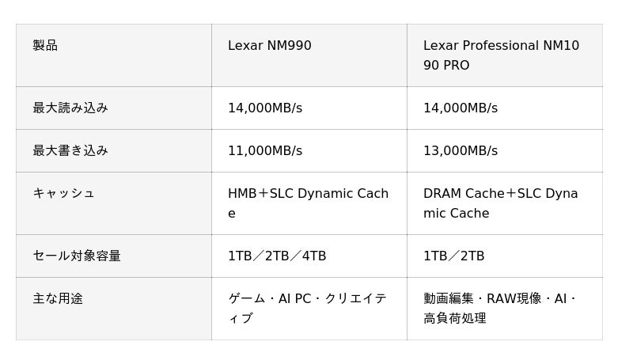
Task: Select the 11,000MB/s write speed cell
Action: click(309, 151)
